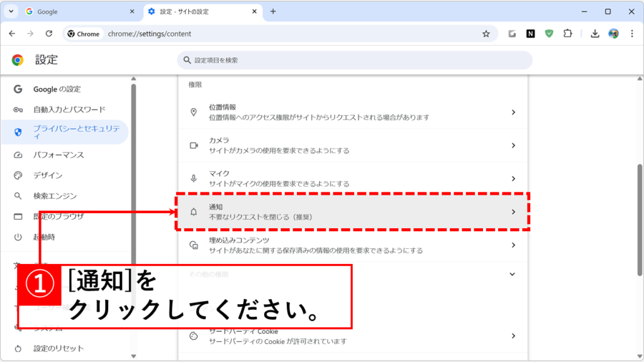644x362 pixels.
Task: Bookmark this page with the star icon
Action: pyautogui.click(x=486, y=34)
